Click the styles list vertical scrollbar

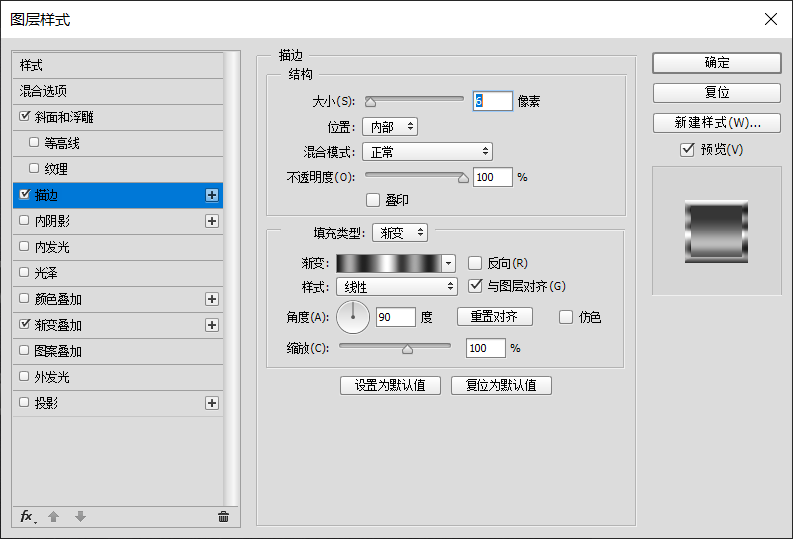(232, 278)
